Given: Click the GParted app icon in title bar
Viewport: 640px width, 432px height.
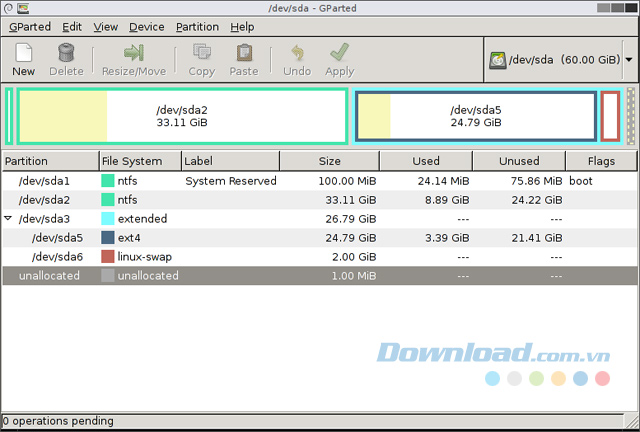Looking at the screenshot, I should (x=23, y=8).
